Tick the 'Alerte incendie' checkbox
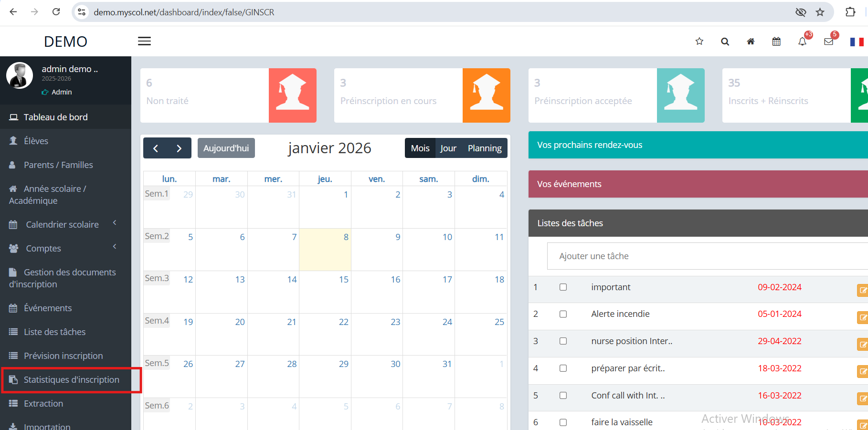This screenshot has width=868, height=430. [563, 314]
